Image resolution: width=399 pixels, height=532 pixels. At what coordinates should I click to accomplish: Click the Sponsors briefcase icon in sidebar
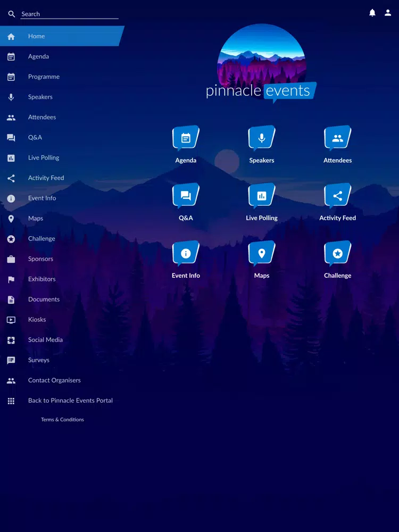tap(11, 259)
